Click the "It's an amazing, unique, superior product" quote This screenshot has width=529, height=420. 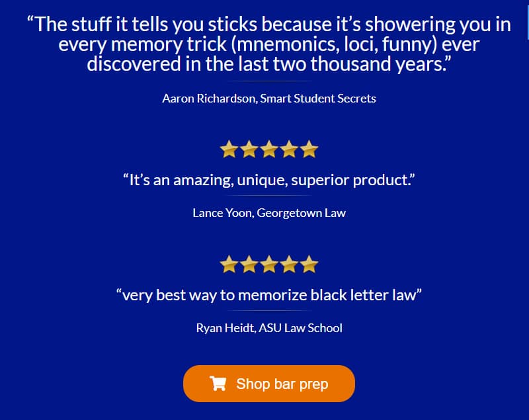click(269, 180)
